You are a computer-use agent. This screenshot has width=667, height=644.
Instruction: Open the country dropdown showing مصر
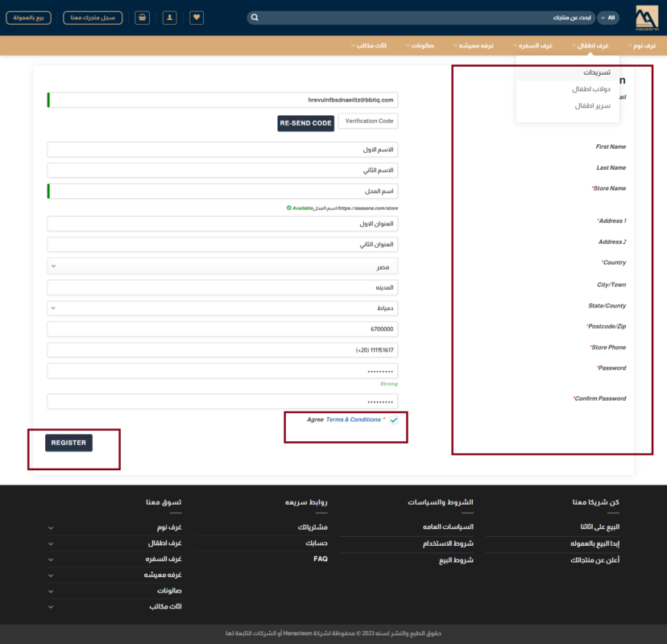222,266
